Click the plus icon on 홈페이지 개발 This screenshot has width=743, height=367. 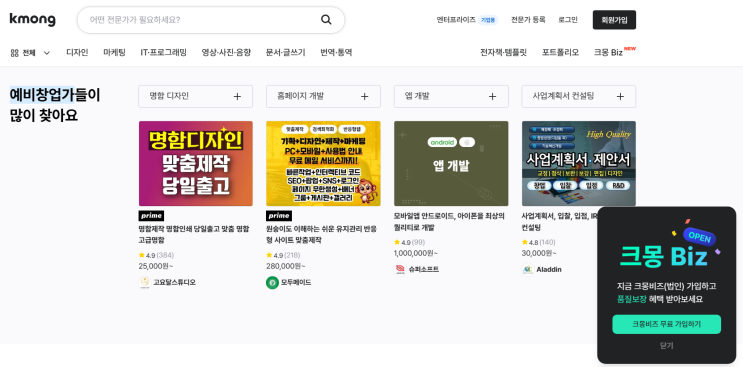click(x=364, y=97)
